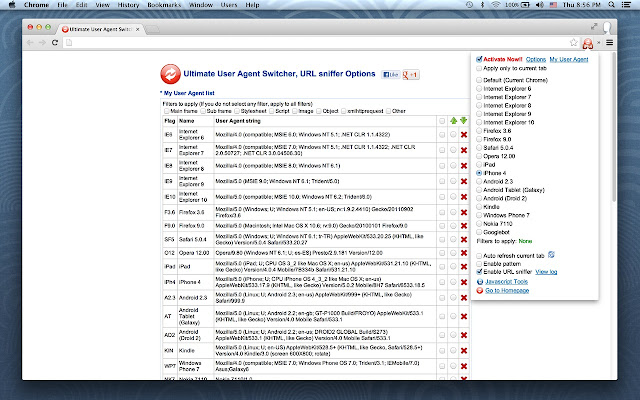Viewport: 640px width, 400px height.
Task: Delete the Safari 5.0.4 row
Action: coord(464,240)
